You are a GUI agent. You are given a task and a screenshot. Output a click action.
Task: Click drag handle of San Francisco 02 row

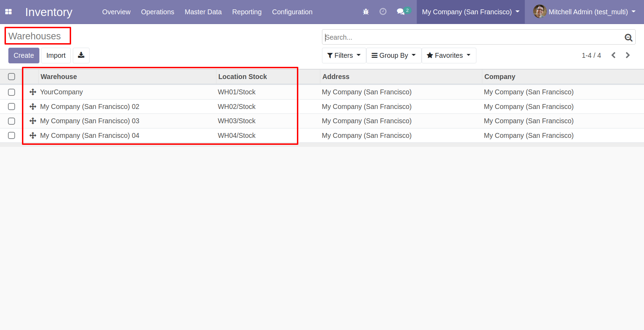click(33, 107)
